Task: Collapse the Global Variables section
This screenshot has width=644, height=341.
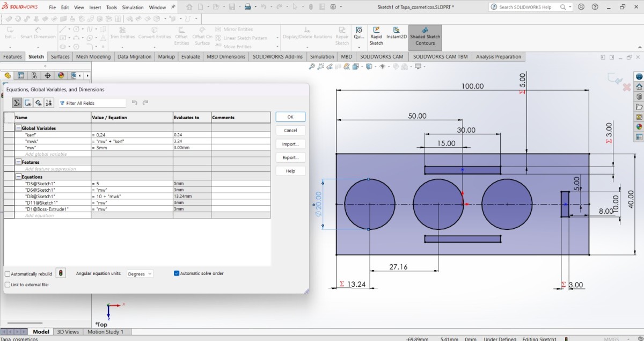Action: (18, 128)
